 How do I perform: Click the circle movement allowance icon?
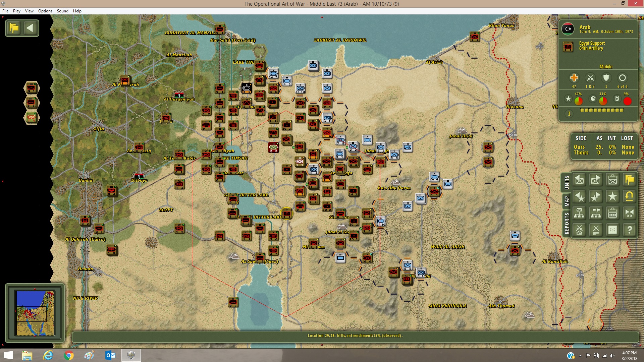622,78
